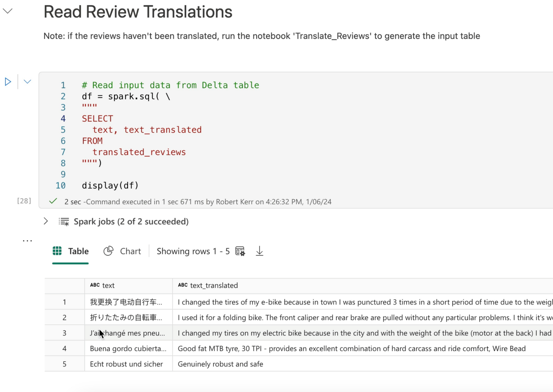Click the Genuinely robust and safe cell
553x392 pixels.
220,364
